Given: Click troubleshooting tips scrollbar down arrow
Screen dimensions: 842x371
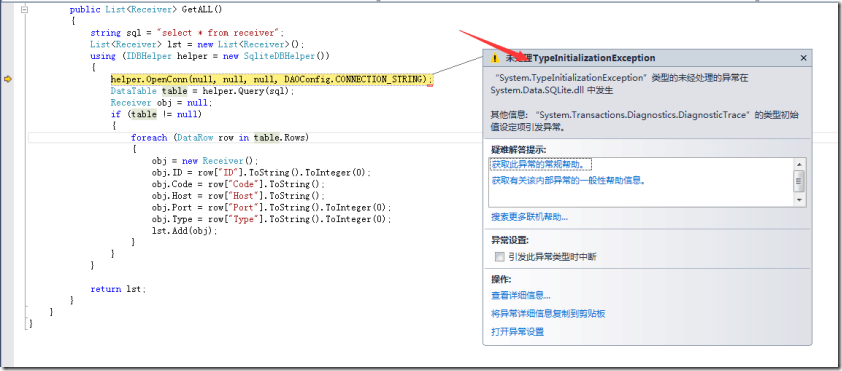Looking at the screenshot, I should coord(800,199).
